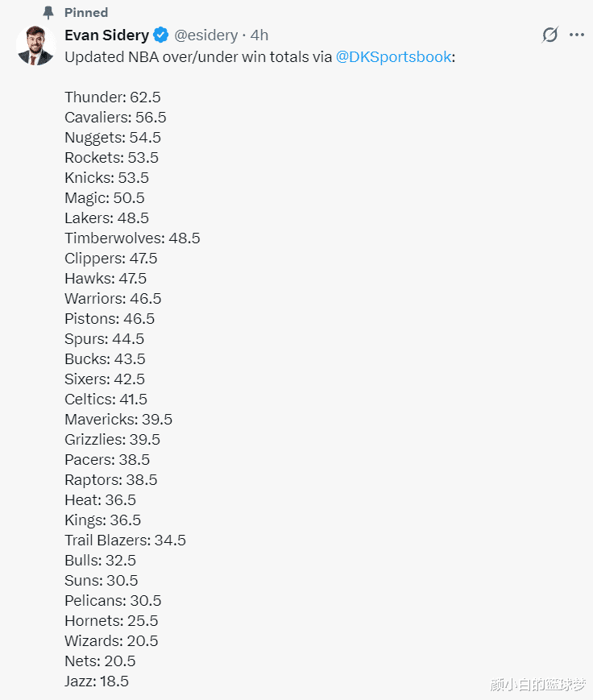Click the blue verified badge
Image resolution: width=593 pixels, height=700 pixels.
[x=161, y=35]
